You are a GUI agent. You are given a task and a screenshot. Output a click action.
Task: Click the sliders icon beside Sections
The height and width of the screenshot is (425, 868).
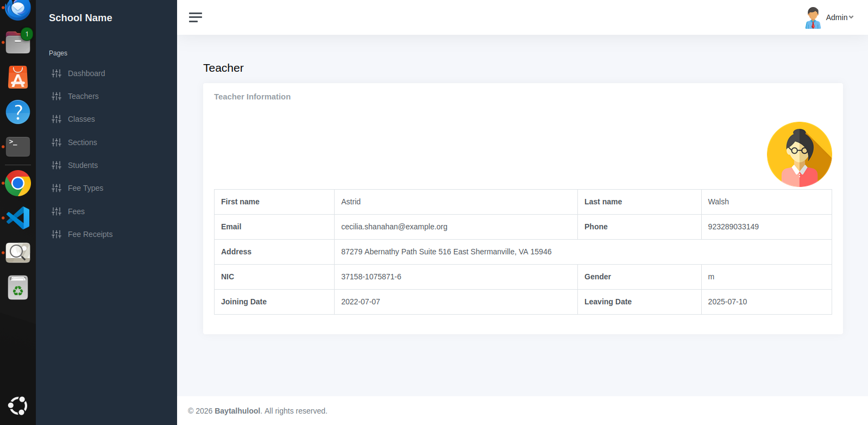56,142
